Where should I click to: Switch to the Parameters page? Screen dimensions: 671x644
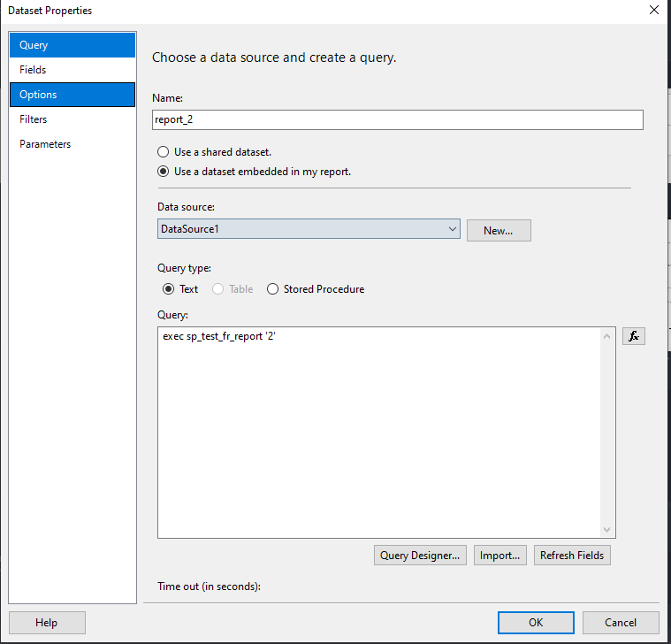click(72, 144)
